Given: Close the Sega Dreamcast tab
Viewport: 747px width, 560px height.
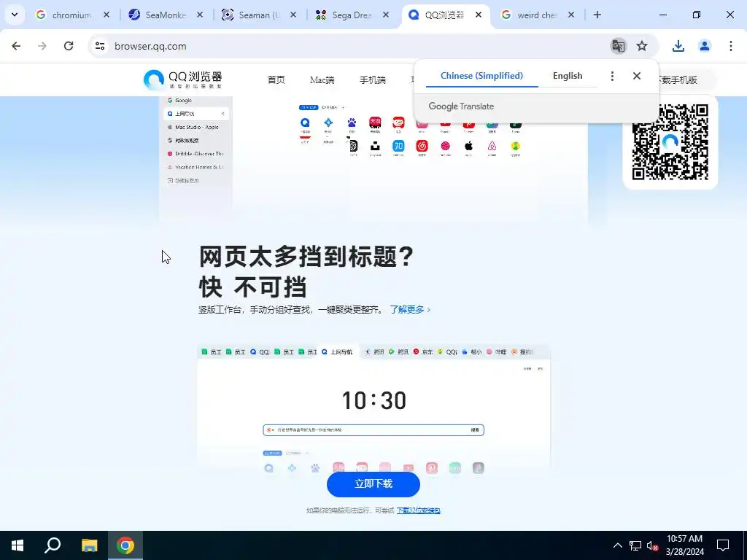Looking at the screenshot, I should (386, 15).
